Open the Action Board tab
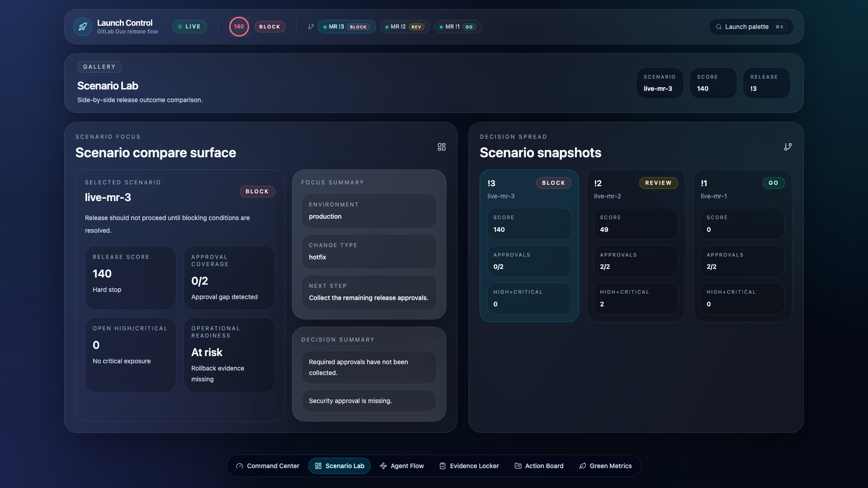Image resolution: width=868 pixels, height=488 pixels. pos(539,466)
